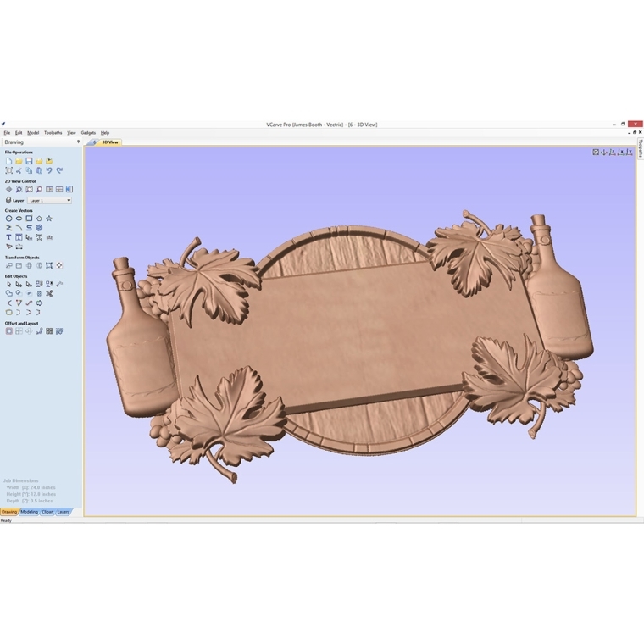
Task: Switch to the 6 (2D view) tab
Action: click(x=94, y=142)
